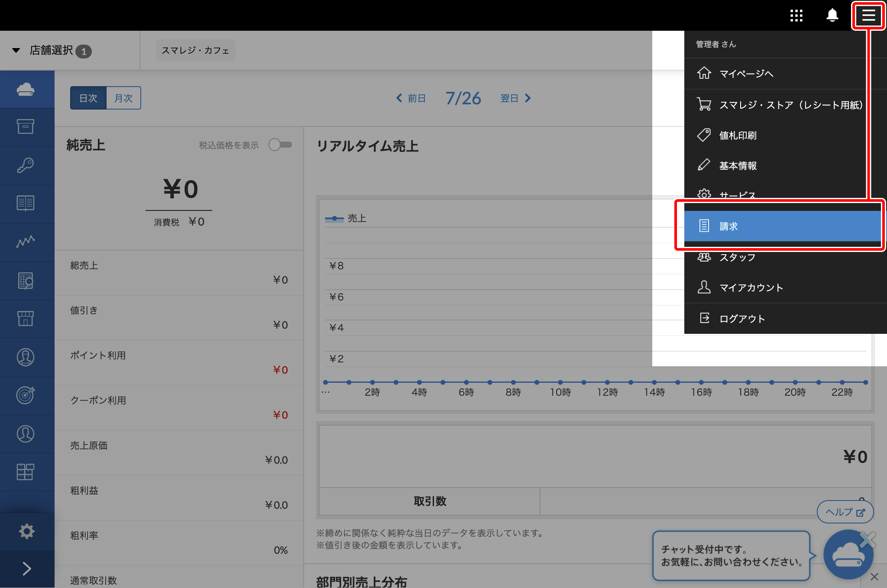Switch to 日次 view
Screen dimensions: 887x588
[88, 98]
